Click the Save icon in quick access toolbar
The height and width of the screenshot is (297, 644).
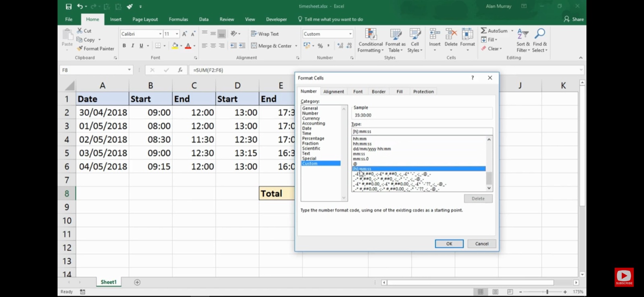tap(69, 6)
